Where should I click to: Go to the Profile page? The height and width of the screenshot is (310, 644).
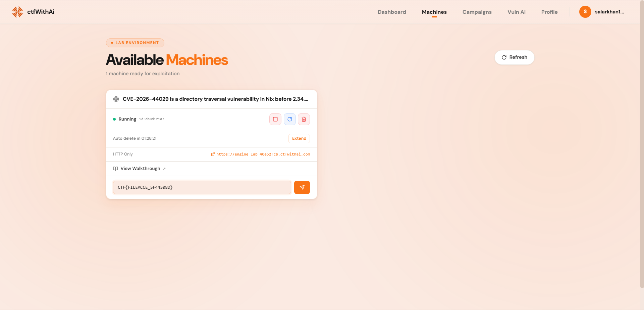pos(549,12)
